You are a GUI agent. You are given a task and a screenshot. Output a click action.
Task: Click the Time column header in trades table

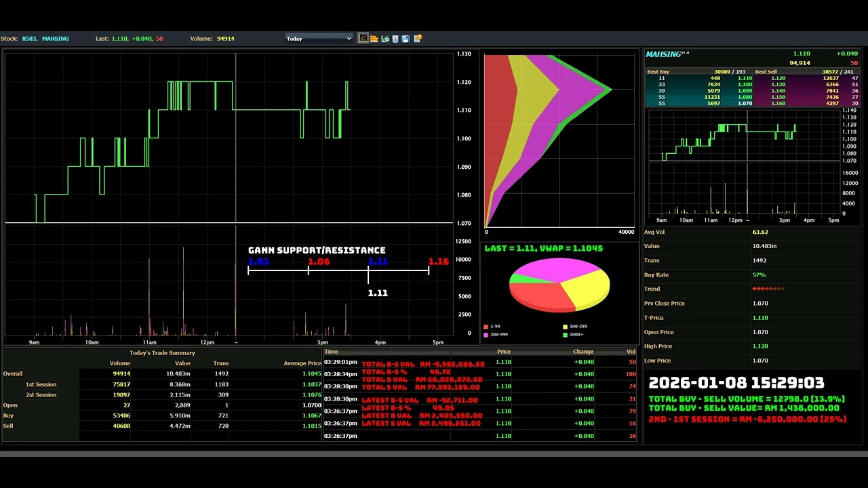click(331, 352)
